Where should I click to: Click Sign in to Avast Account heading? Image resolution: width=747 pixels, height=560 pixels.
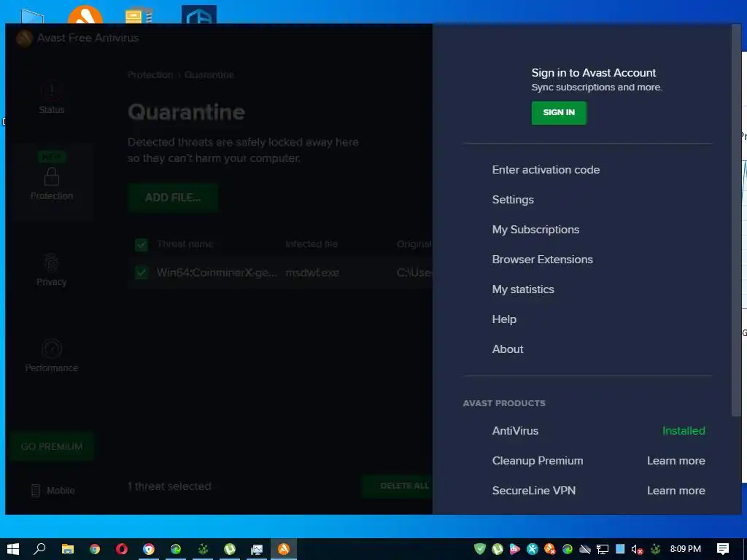(x=594, y=73)
